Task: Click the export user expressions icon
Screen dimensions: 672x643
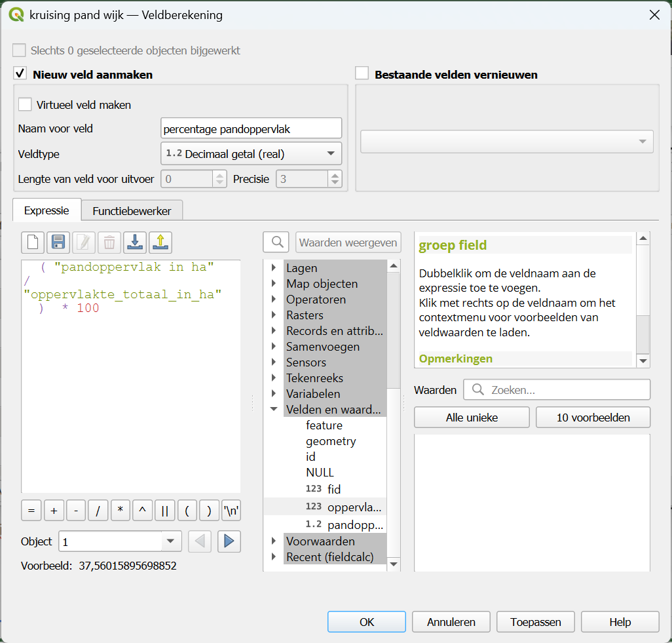Action: 160,243
